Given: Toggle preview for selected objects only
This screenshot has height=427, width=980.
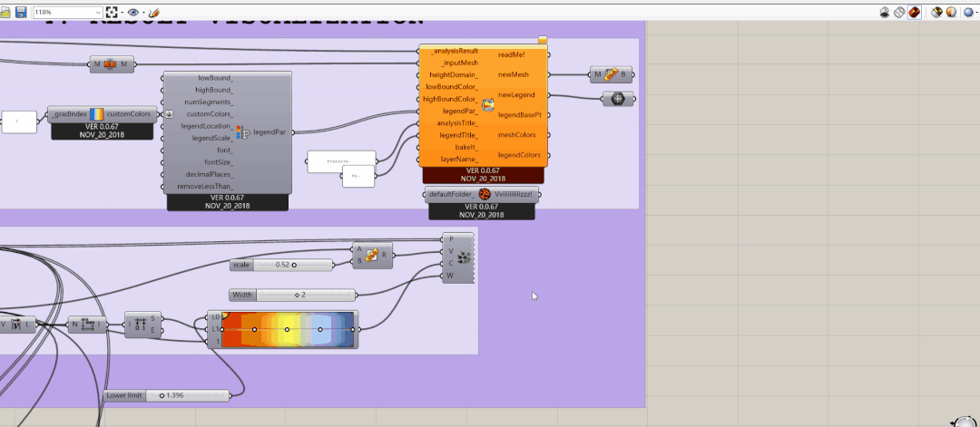Looking at the screenshot, I should 936,12.
